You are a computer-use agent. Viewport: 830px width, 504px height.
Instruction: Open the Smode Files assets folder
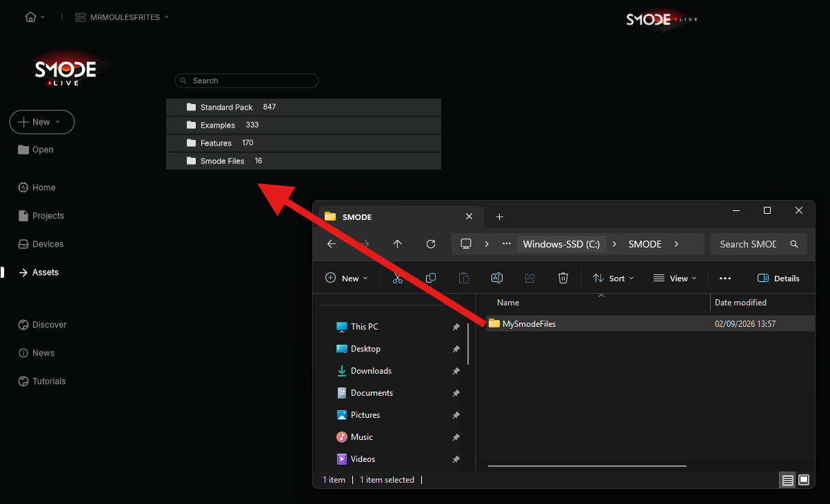pos(303,161)
